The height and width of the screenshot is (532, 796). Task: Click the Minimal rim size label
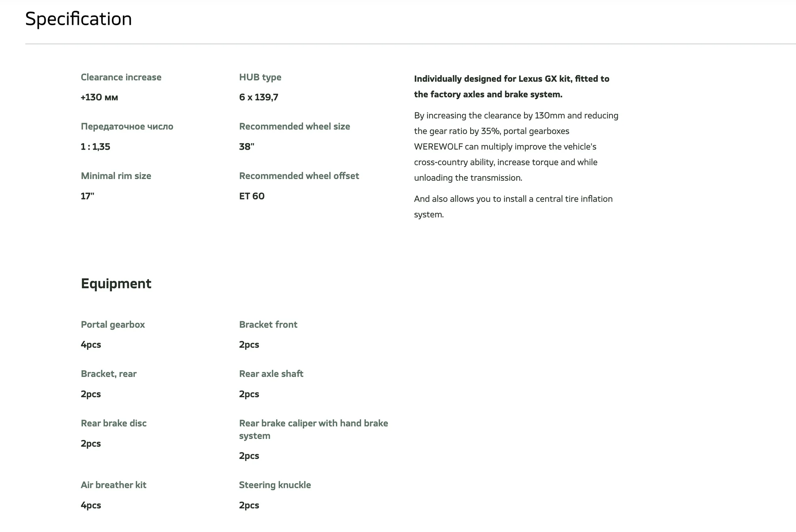point(116,176)
